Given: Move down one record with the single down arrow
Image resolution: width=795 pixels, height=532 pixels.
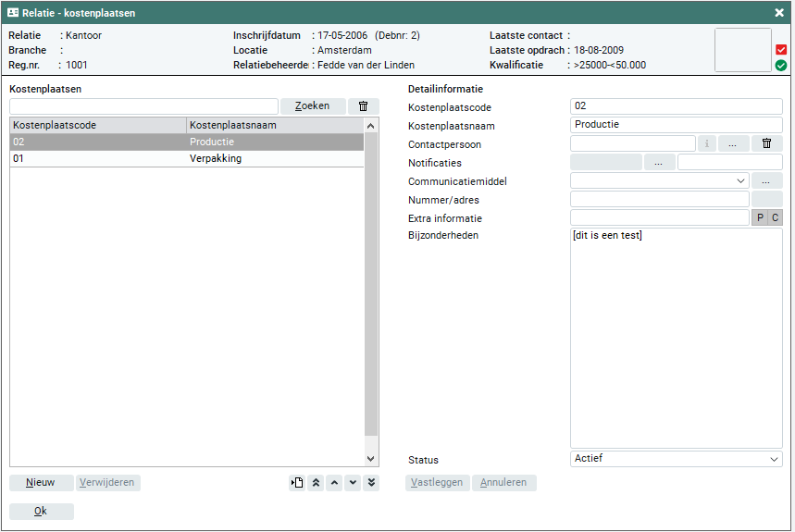Looking at the screenshot, I should click(x=353, y=483).
